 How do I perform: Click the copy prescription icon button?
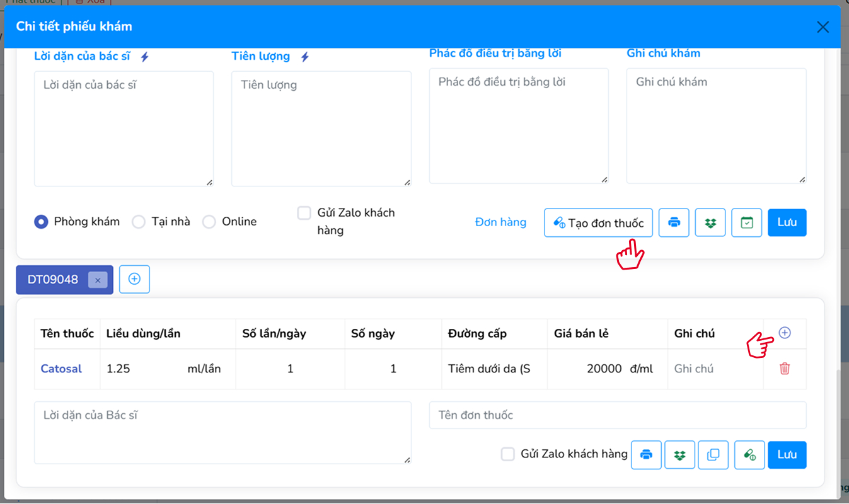coord(713,454)
